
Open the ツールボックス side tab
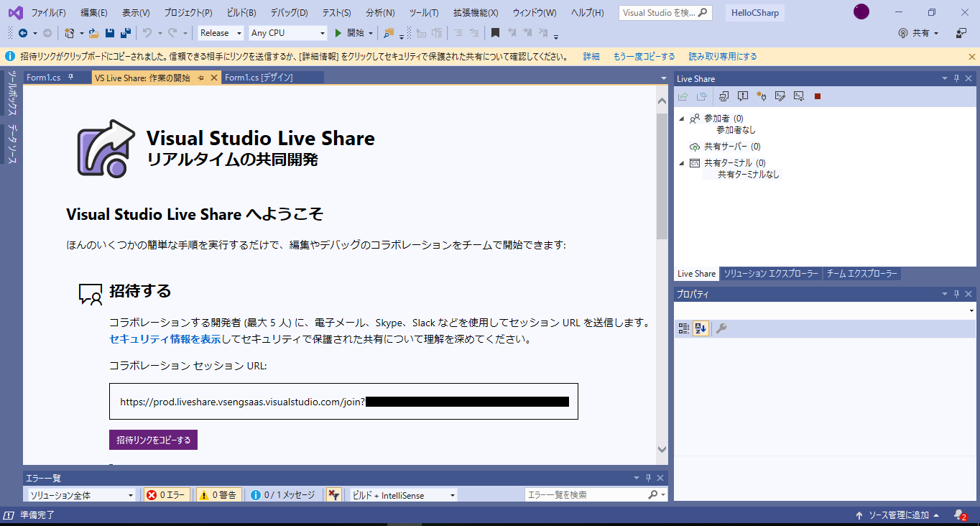pyautogui.click(x=12, y=93)
